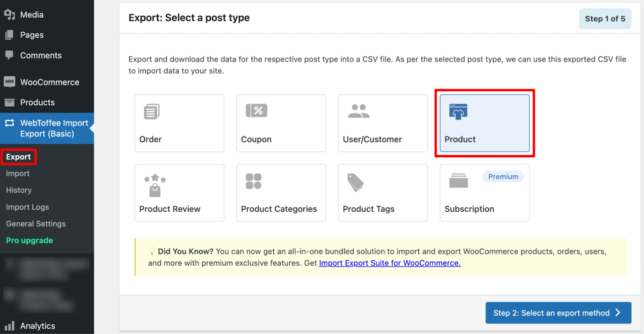Viewport: 644px width, 334px height.
Task: Choose the Product Categories grid icon
Action: (254, 181)
